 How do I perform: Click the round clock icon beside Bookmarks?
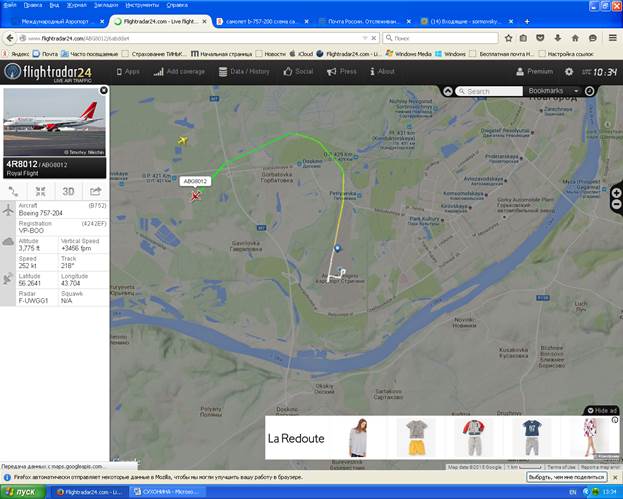pos(589,91)
